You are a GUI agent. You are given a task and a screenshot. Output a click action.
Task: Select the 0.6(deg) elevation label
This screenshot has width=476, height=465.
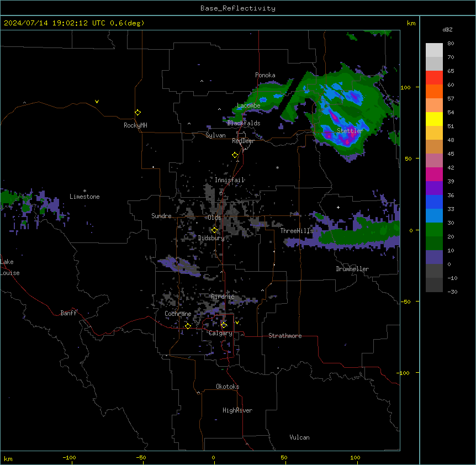click(x=127, y=23)
